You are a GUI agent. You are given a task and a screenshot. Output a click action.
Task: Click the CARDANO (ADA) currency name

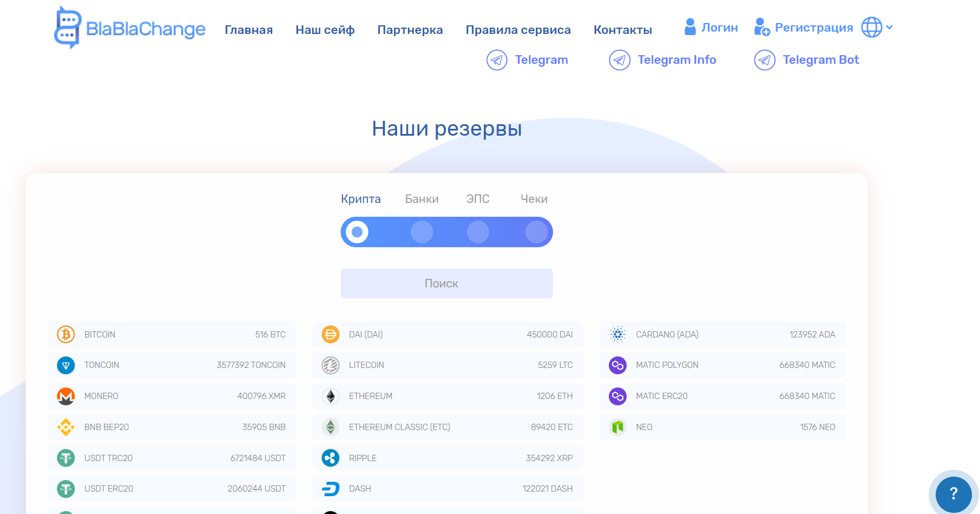(668, 335)
